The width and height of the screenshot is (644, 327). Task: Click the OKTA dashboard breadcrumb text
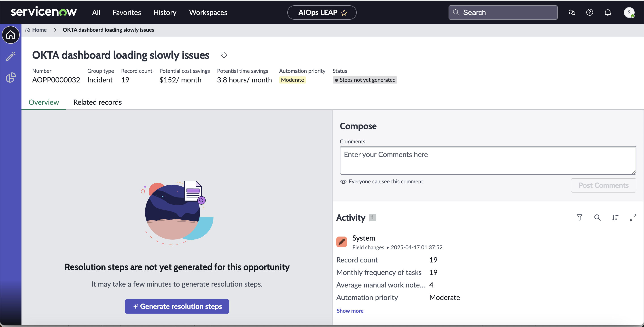point(108,30)
